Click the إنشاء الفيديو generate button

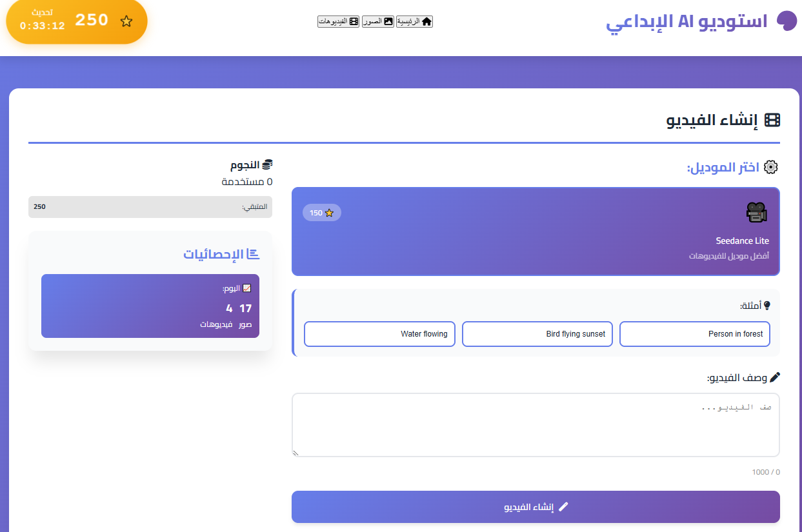[x=536, y=507]
